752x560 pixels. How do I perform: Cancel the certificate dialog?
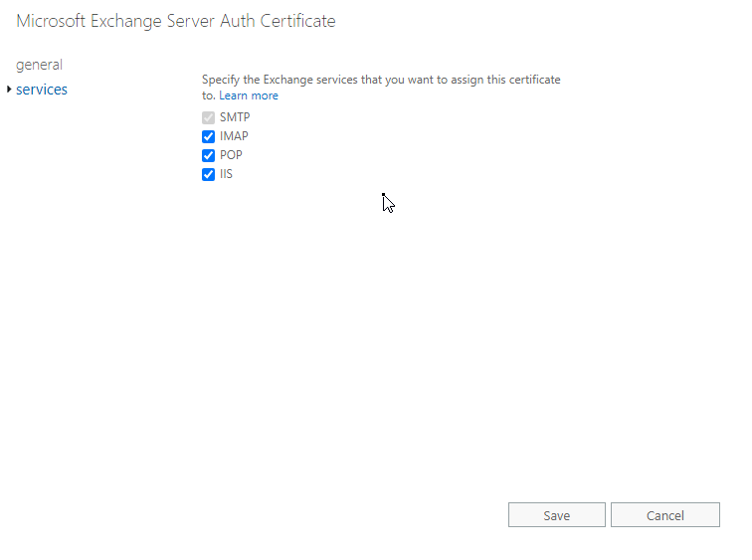pos(665,515)
